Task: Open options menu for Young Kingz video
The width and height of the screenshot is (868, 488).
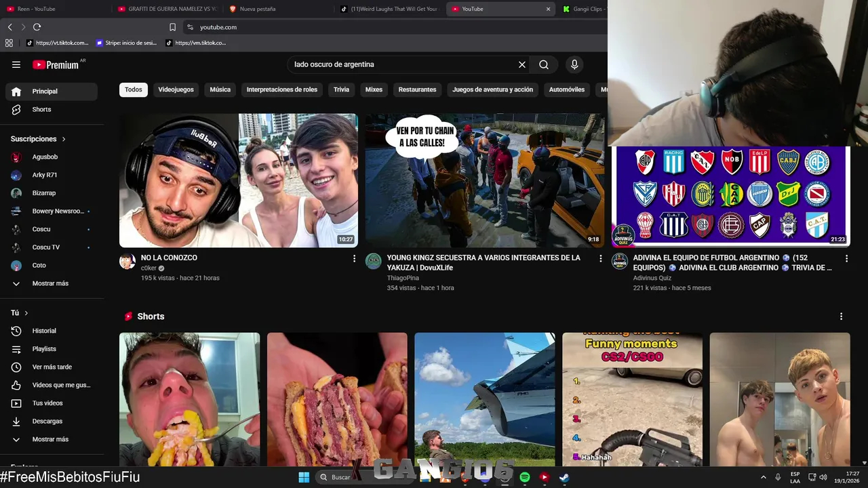Action: tap(600, 258)
